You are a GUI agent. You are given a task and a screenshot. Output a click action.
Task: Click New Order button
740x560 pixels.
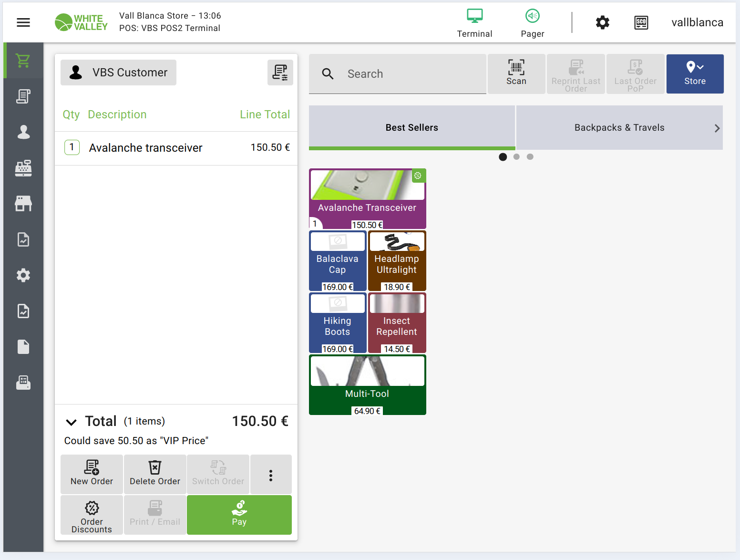[92, 475]
